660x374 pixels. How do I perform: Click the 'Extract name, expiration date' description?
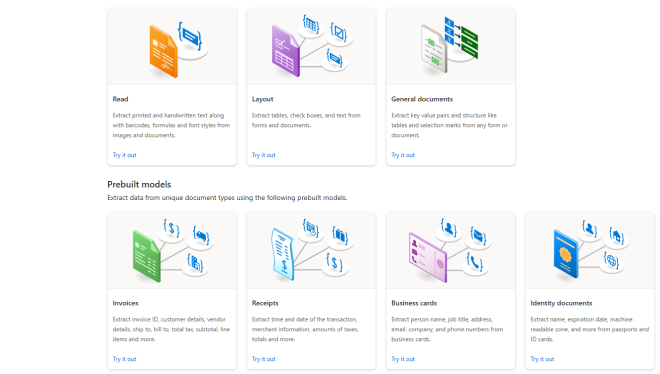point(590,329)
